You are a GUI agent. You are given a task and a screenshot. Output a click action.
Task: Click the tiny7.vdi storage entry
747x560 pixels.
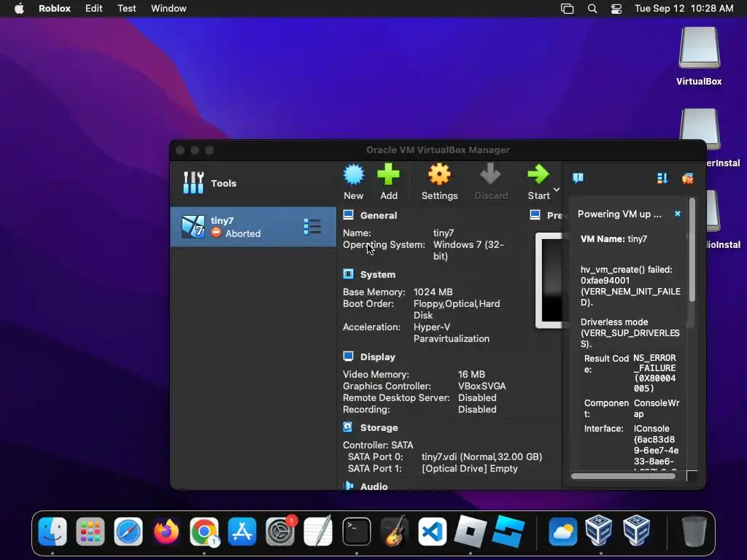tap(481, 456)
